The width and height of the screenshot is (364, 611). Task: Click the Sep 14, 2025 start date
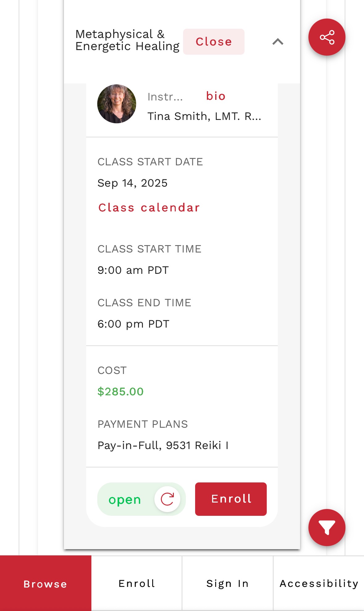132,183
